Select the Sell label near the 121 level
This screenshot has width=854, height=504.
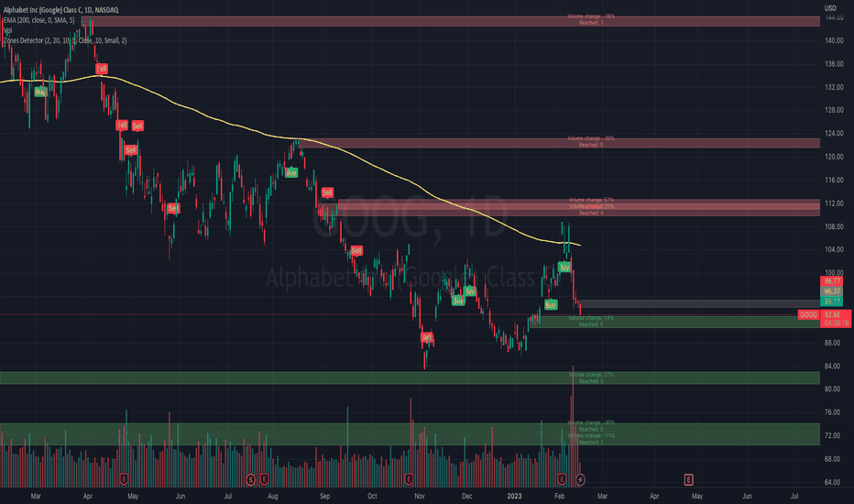click(x=130, y=150)
